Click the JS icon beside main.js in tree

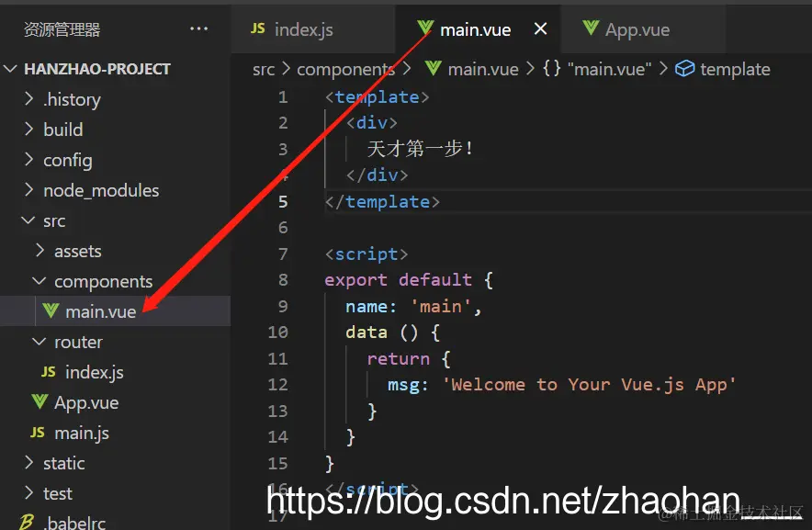point(38,433)
